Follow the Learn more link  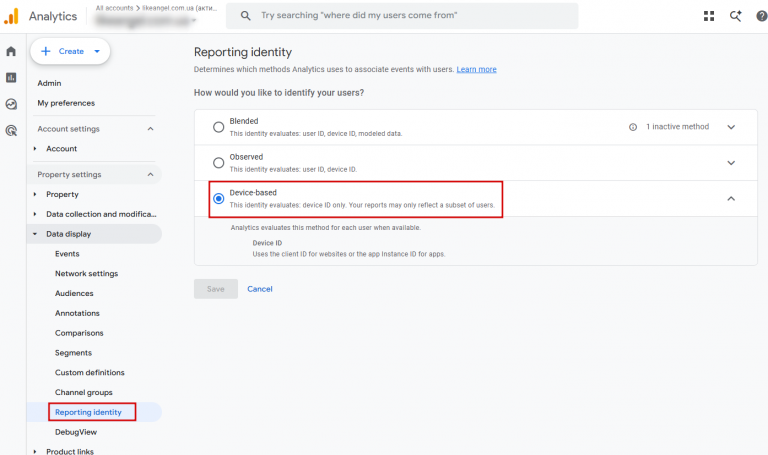point(477,70)
